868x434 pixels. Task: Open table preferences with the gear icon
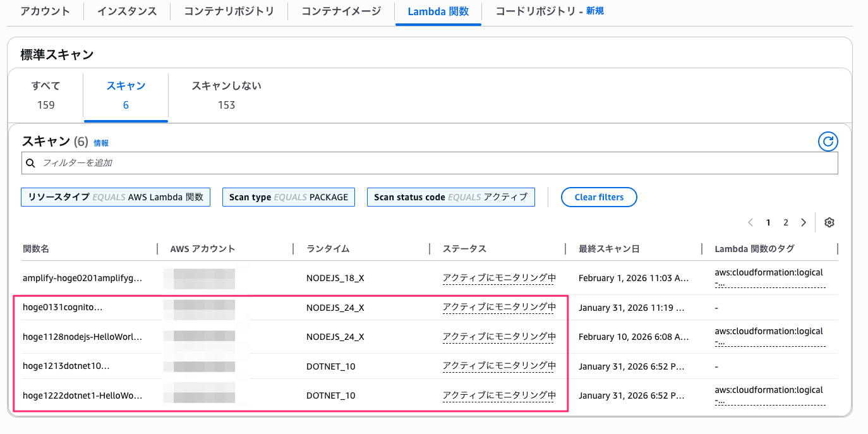pos(829,222)
